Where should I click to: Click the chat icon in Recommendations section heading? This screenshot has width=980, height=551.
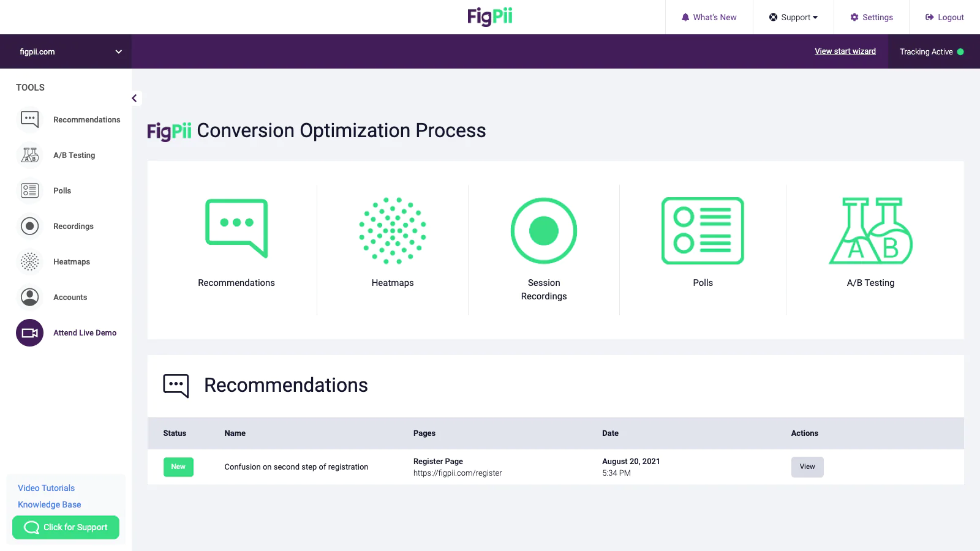(176, 386)
